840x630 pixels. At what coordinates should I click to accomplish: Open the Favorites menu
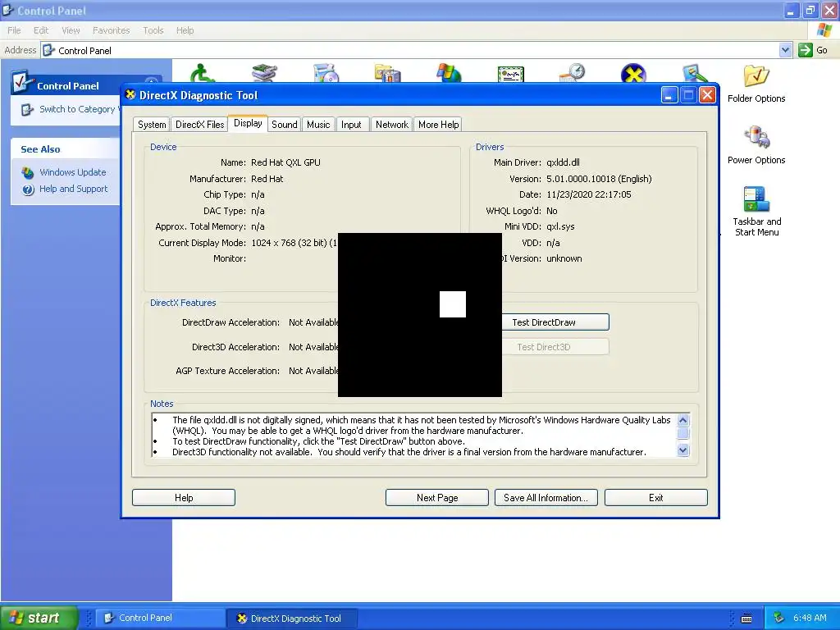[111, 30]
